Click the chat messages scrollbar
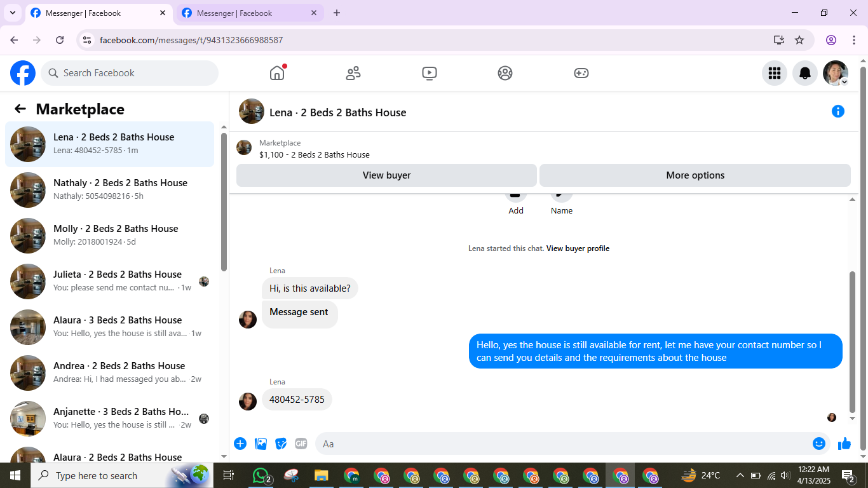 tap(853, 342)
